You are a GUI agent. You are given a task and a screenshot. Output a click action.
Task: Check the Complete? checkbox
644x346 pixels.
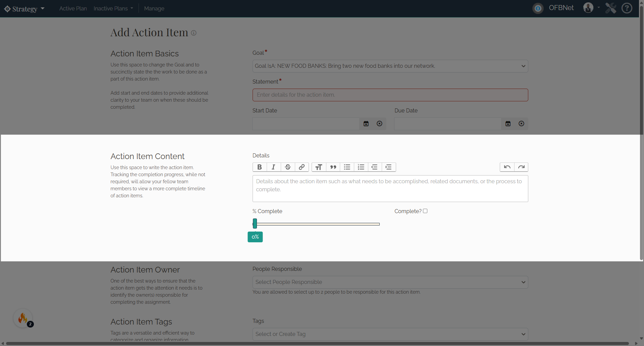coord(425,211)
